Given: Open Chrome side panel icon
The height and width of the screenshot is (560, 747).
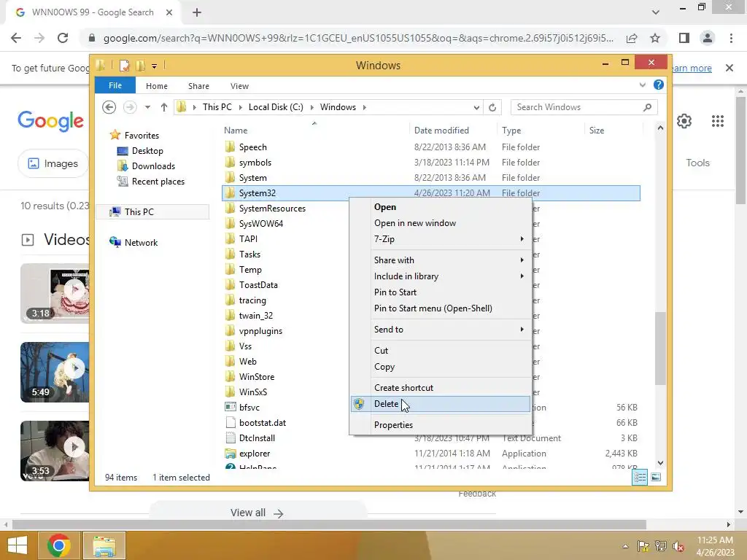Looking at the screenshot, I should coord(684,38).
